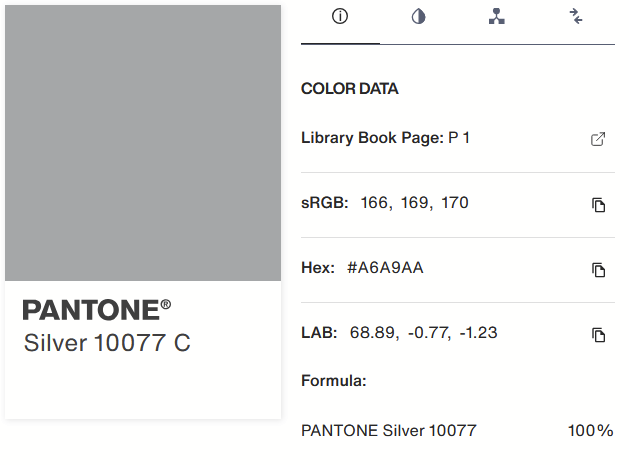Open the convert arrows tab
629x465 pixels.
[576, 16]
